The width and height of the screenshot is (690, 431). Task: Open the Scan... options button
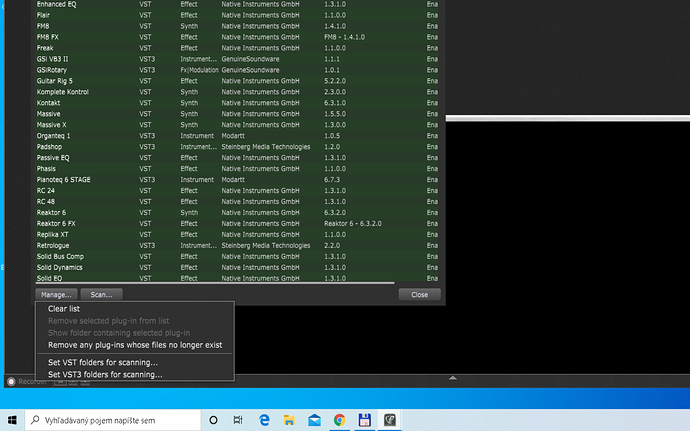click(101, 295)
